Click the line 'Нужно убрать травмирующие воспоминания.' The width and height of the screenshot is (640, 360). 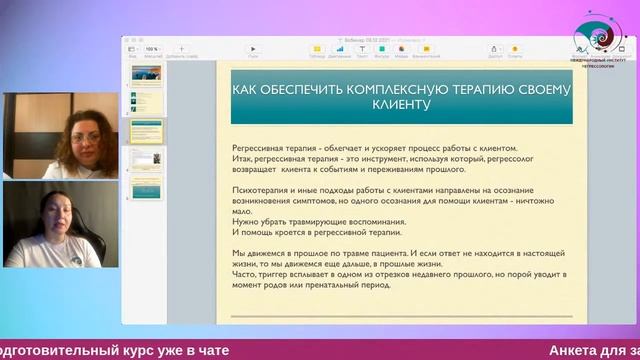[319, 222]
